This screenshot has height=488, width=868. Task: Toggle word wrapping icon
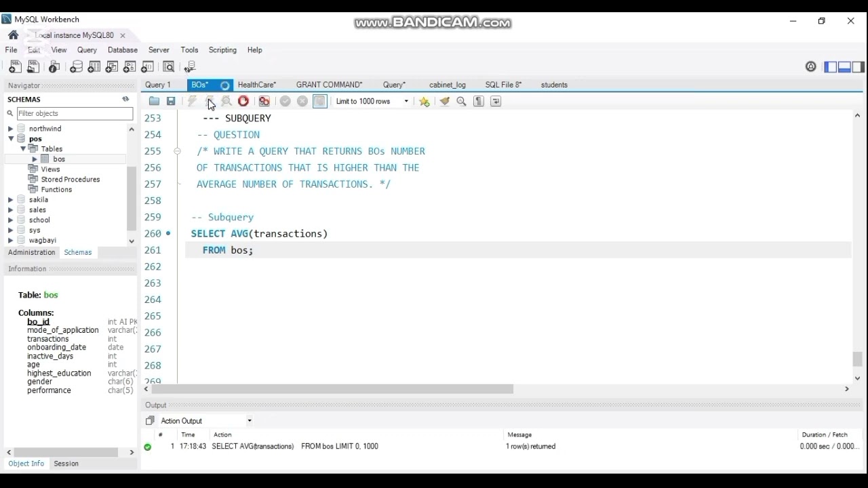coord(496,101)
